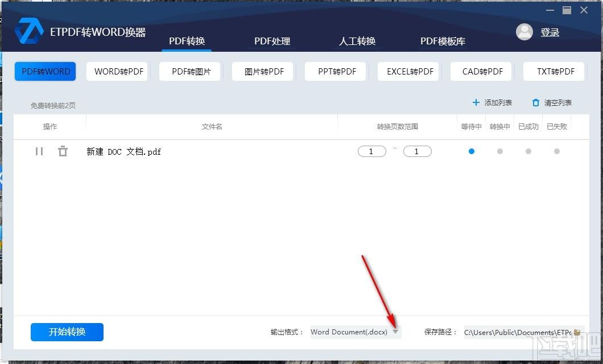
Task: Click the 操作 column header
Action: [x=50, y=126]
